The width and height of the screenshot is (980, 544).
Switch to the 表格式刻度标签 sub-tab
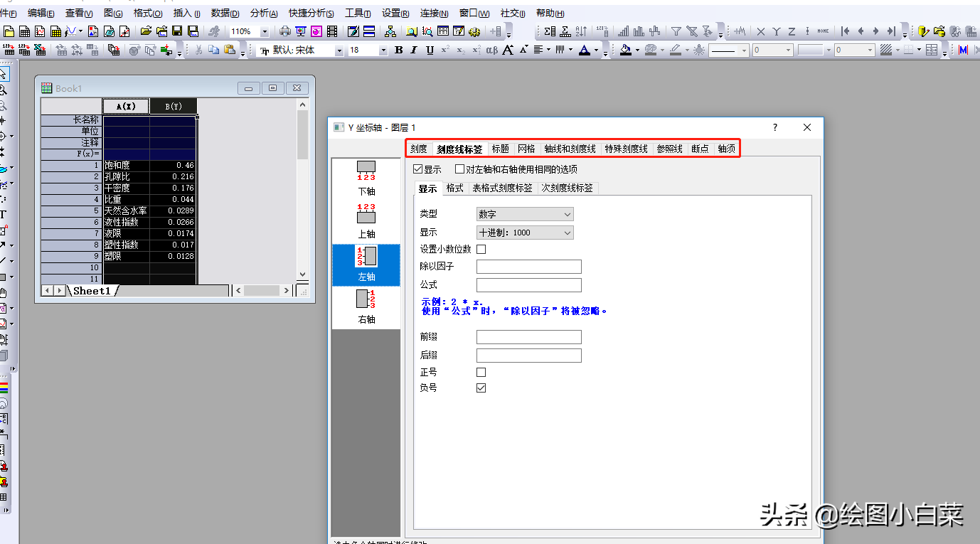coord(502,188)
